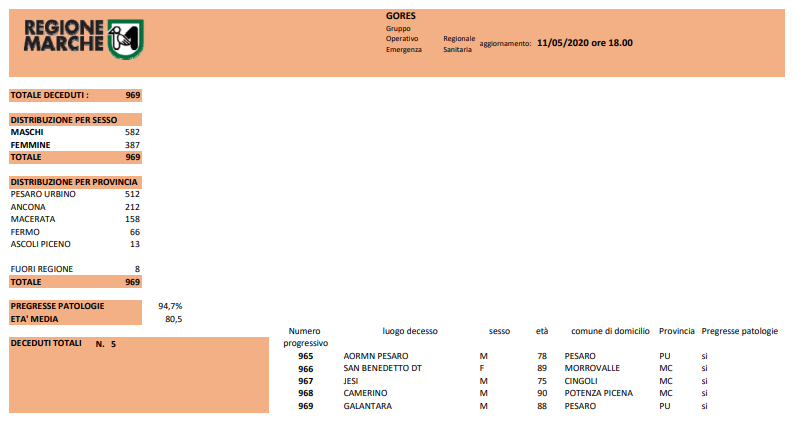This screenshot has width=795, height=438.
Task: Click 'AORMN PESARO' place of death
Action: point(376,356)
